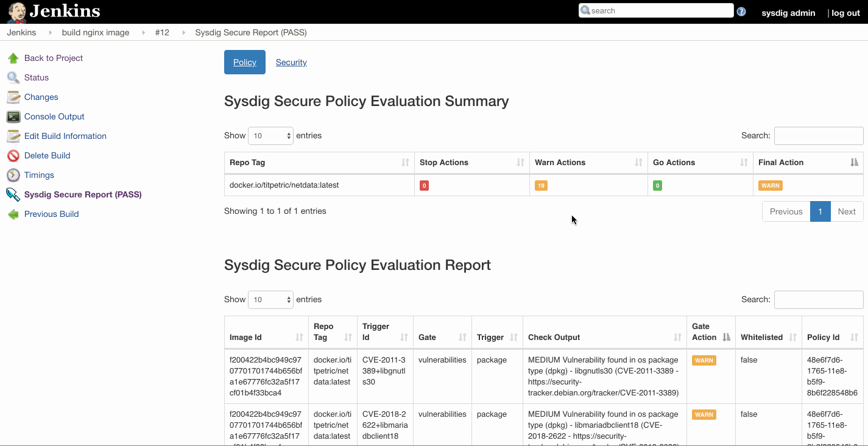Click the red Delete Build icon

pyautogui.click(x=13, y=155)
